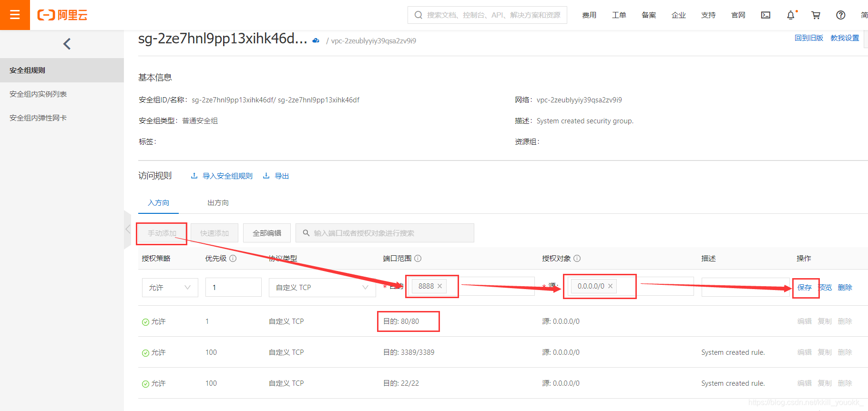Switch to the 出方向 tab

(218, 202)
